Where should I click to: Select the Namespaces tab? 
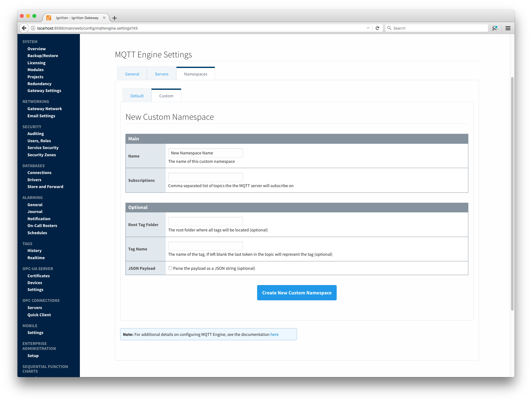(x=196, y=74)
